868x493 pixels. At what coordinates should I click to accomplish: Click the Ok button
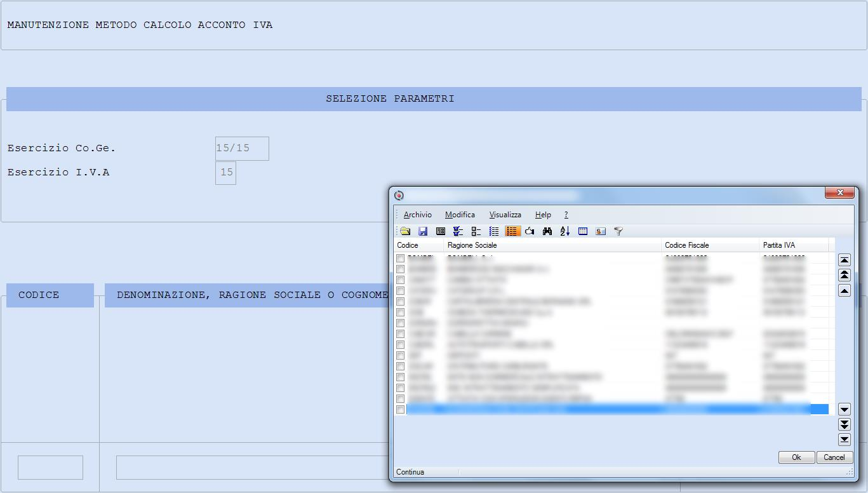coord(796,457)
